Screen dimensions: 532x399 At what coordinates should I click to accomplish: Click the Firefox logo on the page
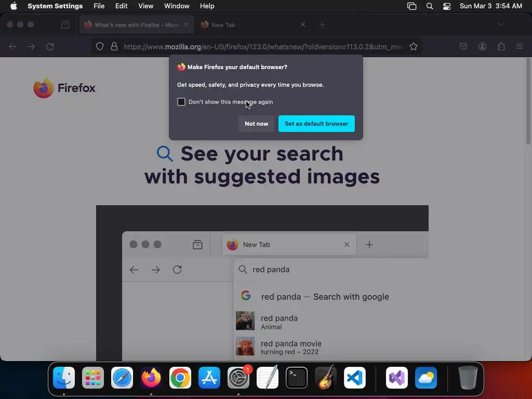(x=64, y=88)
